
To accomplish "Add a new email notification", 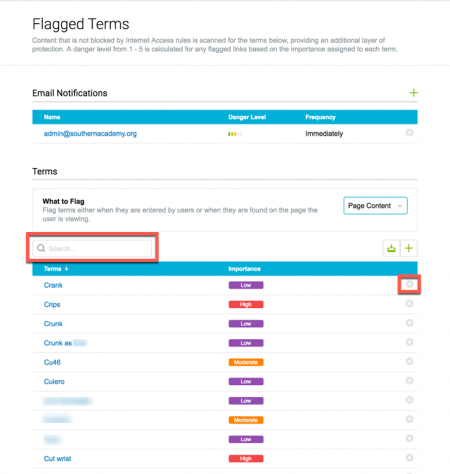I will tap(413, 93).
